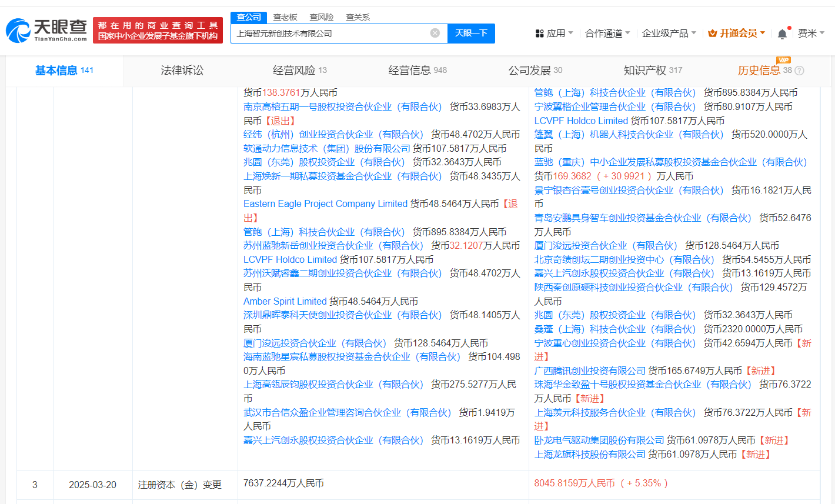The width and height of the screenshot is (835, 504).
Task: Open the 费米 user menu
Action: click(810, 34)
